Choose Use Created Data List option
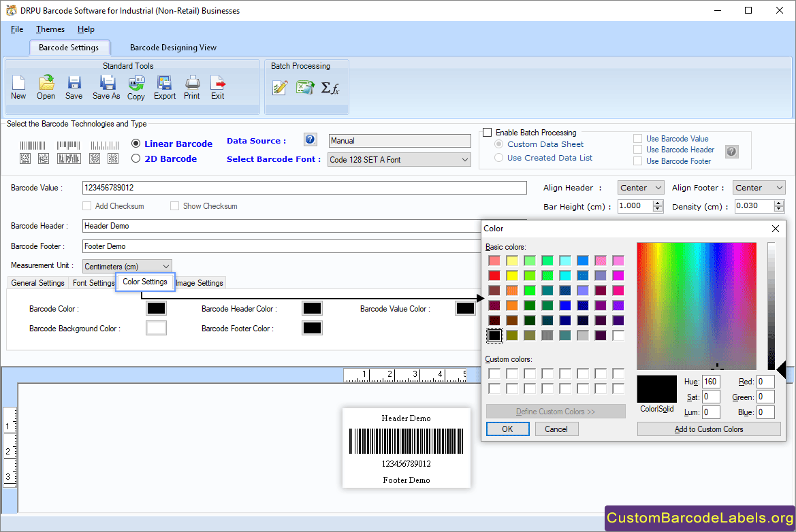This screenshot has width=796, height=532. [x=499, y=158]
